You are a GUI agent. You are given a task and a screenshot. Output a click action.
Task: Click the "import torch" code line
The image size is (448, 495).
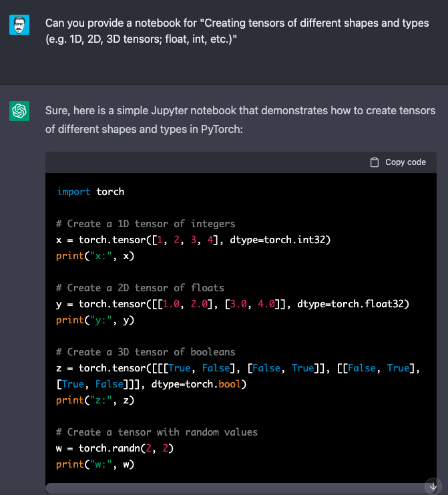(x=91, y=192)
